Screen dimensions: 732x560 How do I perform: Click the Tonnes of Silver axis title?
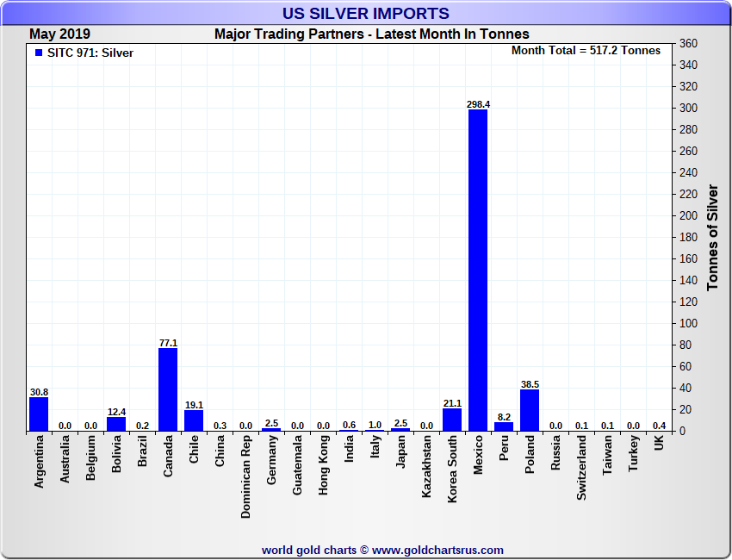tap(712, 237)
